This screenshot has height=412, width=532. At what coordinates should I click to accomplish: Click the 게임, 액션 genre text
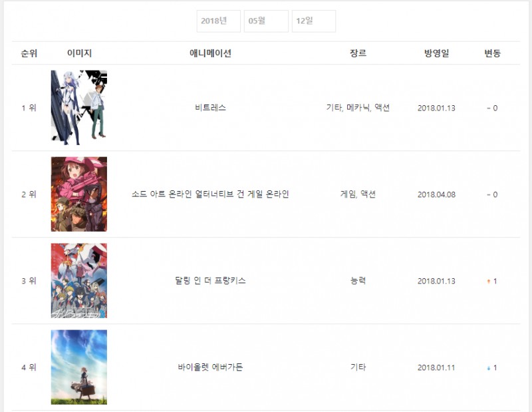(x=358, y=194)
